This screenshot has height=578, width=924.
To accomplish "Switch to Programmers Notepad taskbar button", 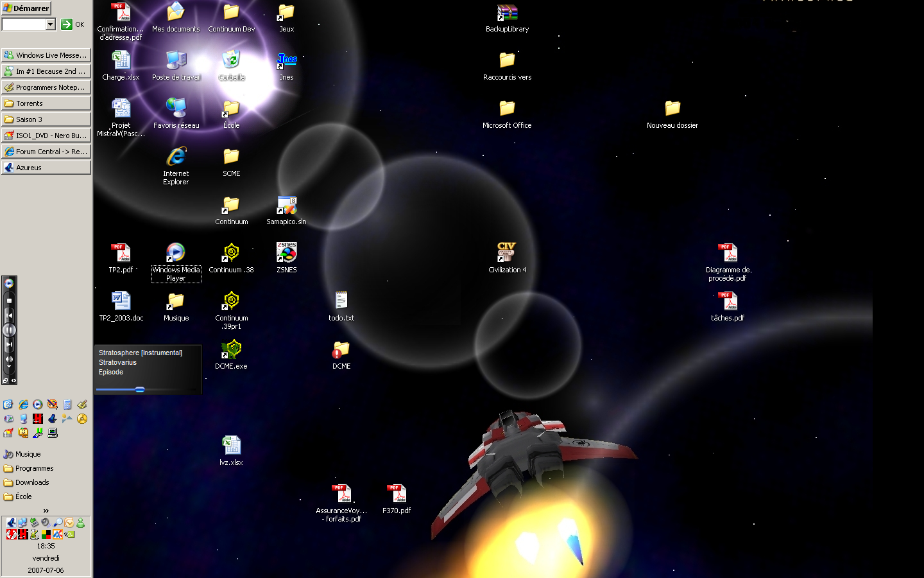I will coord(46,87).
